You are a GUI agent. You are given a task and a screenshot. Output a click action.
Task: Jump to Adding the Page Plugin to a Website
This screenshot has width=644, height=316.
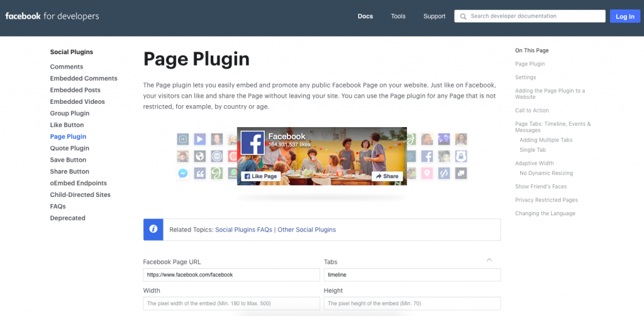[x=550, y=94]
